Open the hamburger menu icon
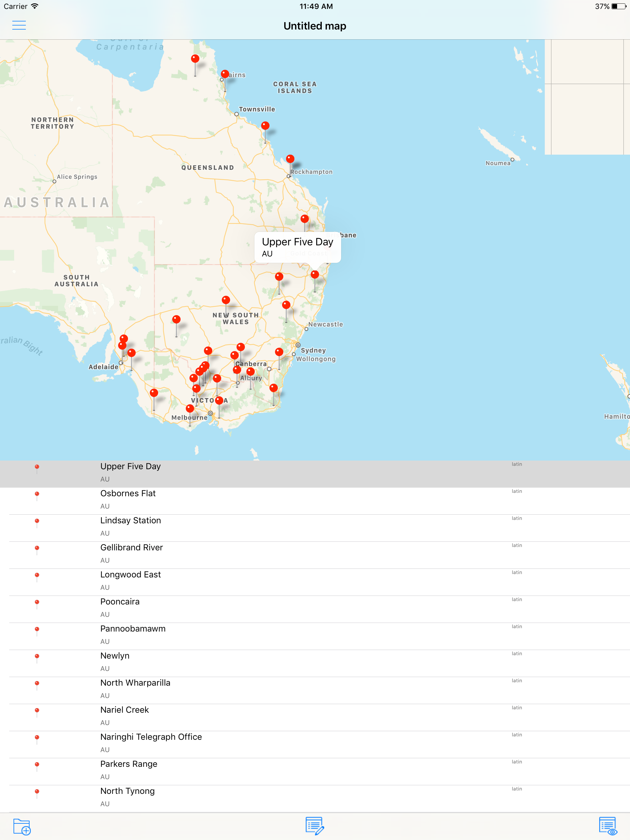This screenshot has width=630, height=840. [x=19, y=25]
